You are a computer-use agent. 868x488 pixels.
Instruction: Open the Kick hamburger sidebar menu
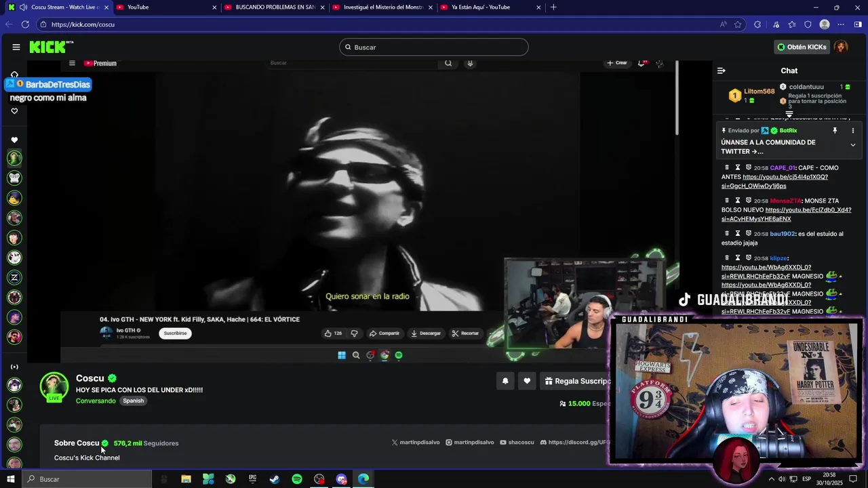[16, 47]
